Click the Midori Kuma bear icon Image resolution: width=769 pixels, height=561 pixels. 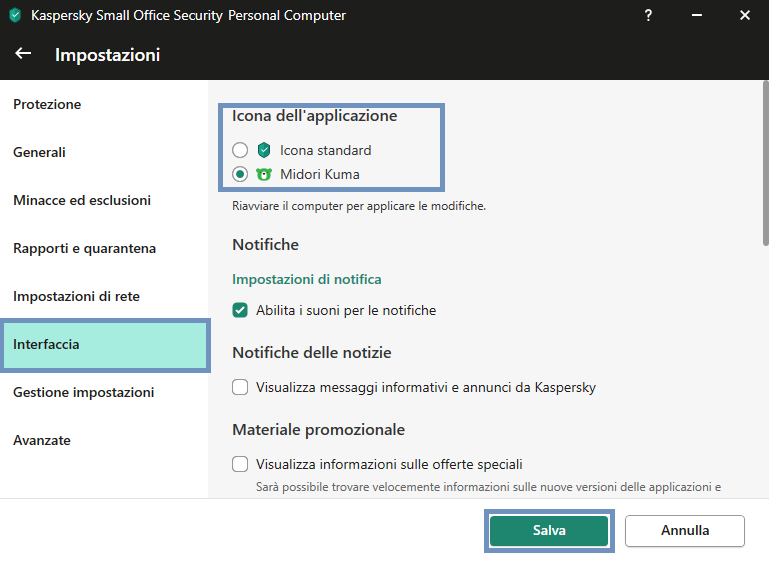pyautogui.click(x=264, y=174)
